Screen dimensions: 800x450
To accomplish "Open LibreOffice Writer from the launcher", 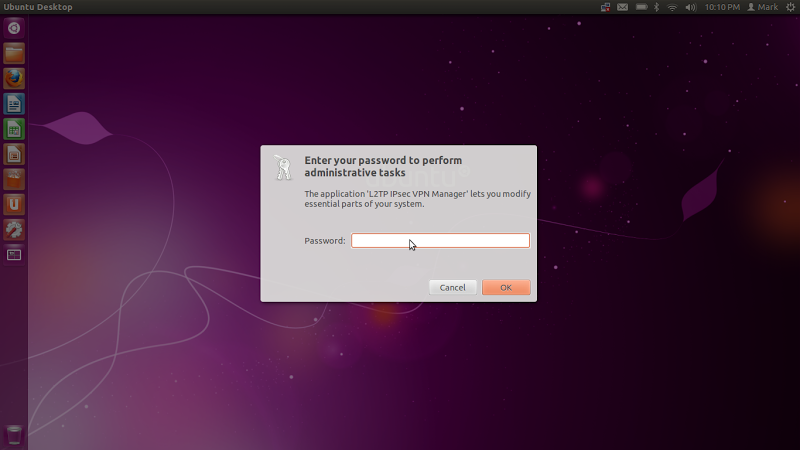I will [14, 104].
